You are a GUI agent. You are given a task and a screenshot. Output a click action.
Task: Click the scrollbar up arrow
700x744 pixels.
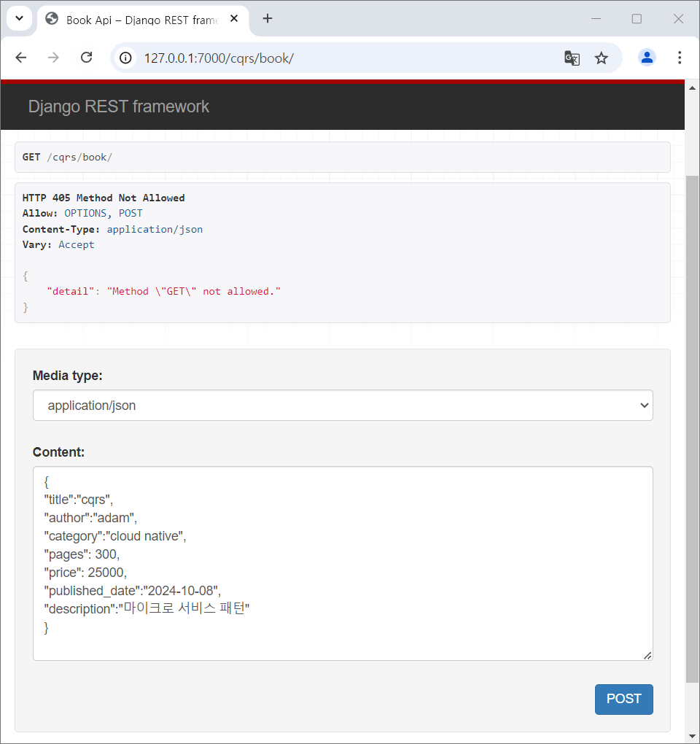[x=692, y=88]
